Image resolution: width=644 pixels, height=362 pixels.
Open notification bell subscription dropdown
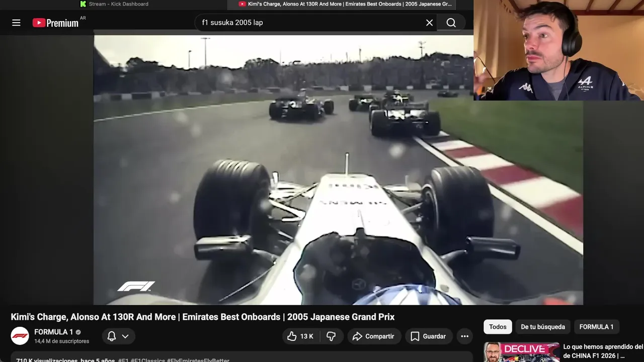tap(118, 336)
